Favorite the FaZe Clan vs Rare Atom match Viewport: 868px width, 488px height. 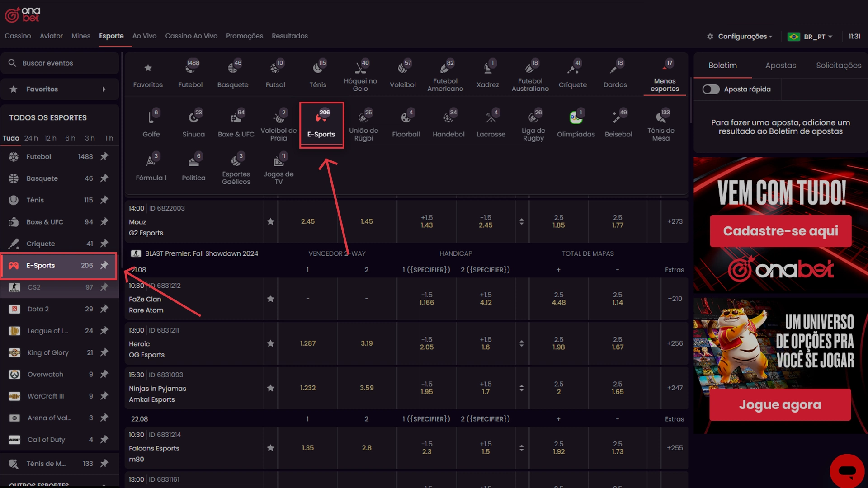[270, 299]
